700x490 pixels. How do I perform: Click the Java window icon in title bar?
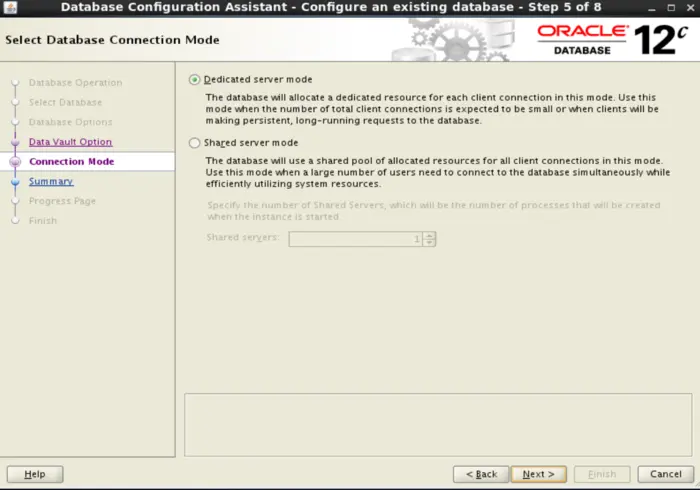tap(10, 8)
